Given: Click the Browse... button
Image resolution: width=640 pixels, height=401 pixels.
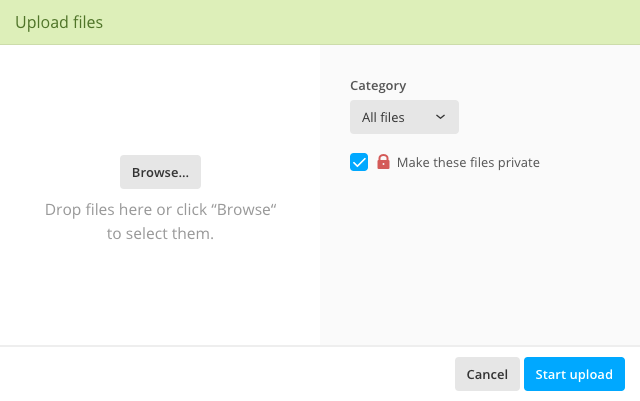Looking at the screenshot, I should coord(160,172).
